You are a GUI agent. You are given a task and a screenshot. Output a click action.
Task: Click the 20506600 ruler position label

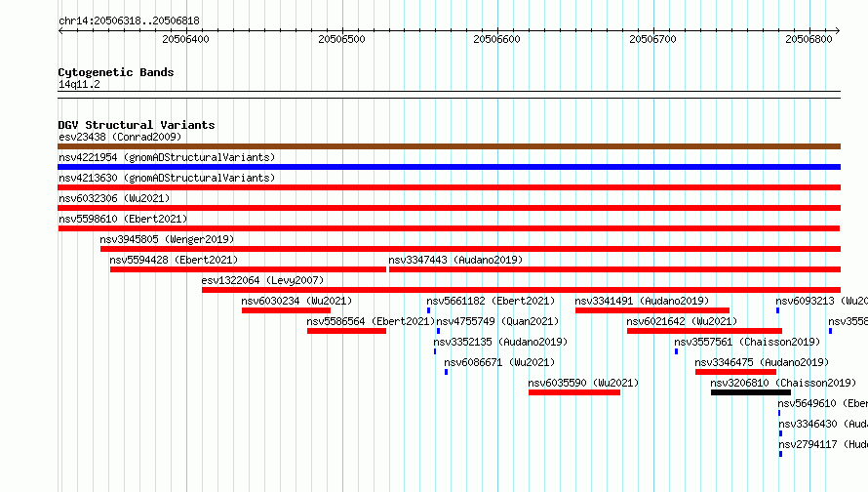(x=496, y=39)
